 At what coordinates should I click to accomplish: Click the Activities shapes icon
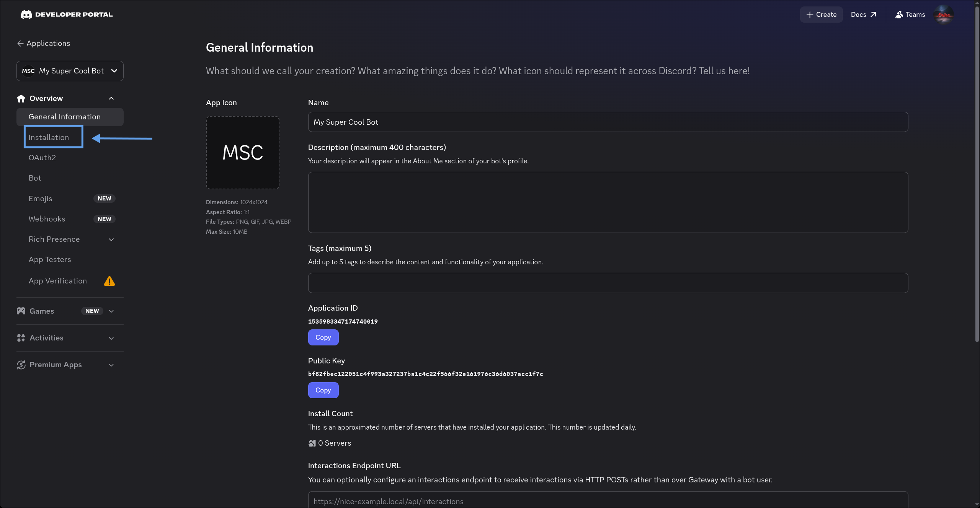tap(21, 338)
